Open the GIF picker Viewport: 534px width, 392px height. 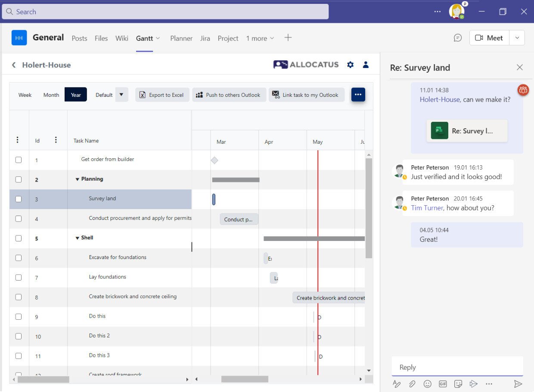coord(443,384)
